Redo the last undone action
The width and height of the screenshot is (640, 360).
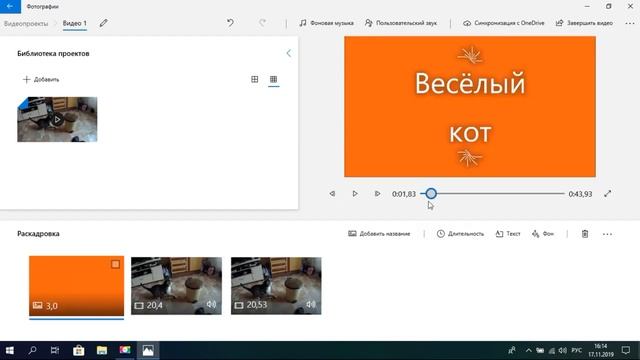[262, 23]
